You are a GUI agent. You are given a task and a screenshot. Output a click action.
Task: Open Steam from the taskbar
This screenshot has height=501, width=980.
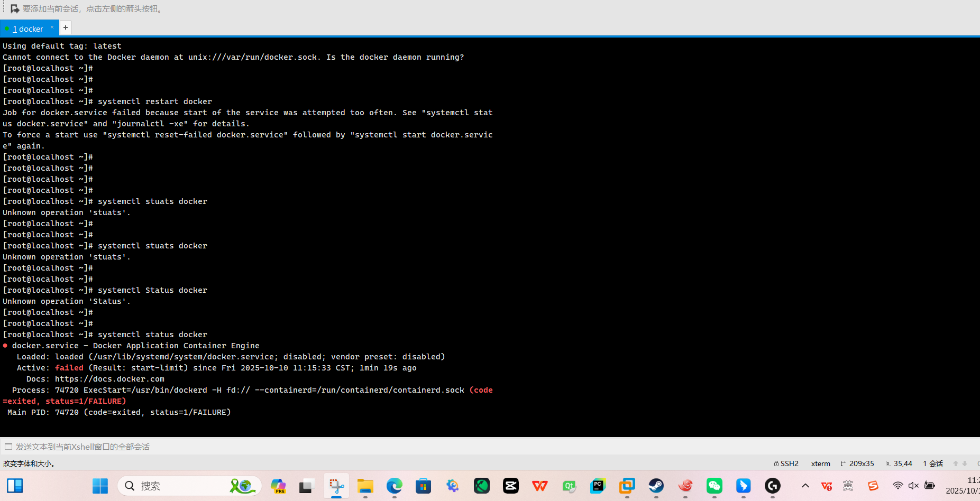tap(656, 486)
